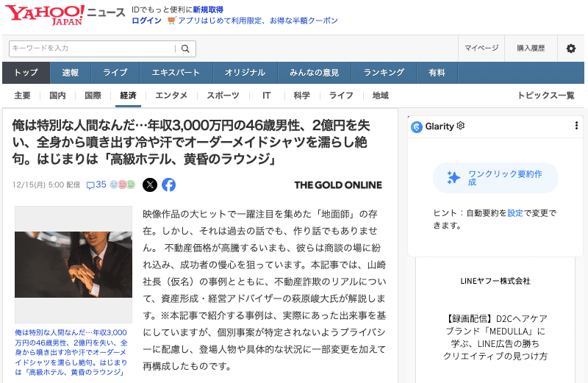
Task: Open the MEDULLA LINE広告 ad text
Action: click(495, 337)
